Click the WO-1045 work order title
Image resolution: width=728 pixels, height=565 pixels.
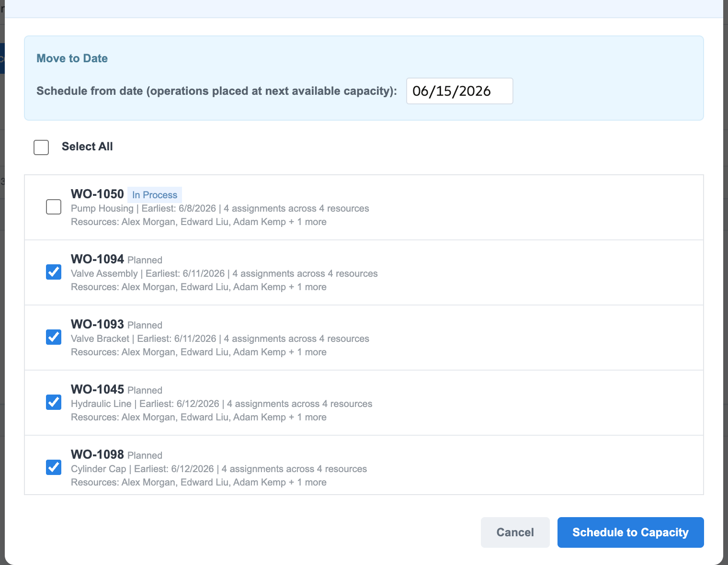[x=97, y=389]
